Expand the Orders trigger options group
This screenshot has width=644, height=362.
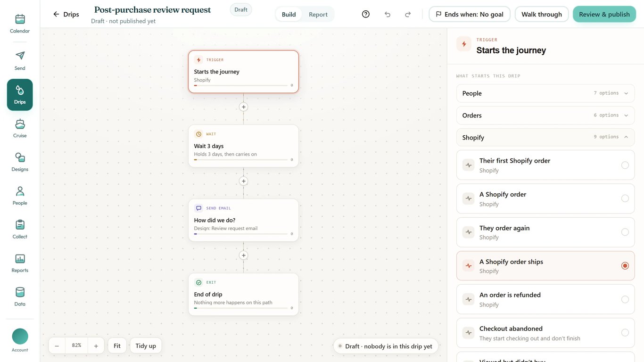pyautogui.click(x=545, y=115)
